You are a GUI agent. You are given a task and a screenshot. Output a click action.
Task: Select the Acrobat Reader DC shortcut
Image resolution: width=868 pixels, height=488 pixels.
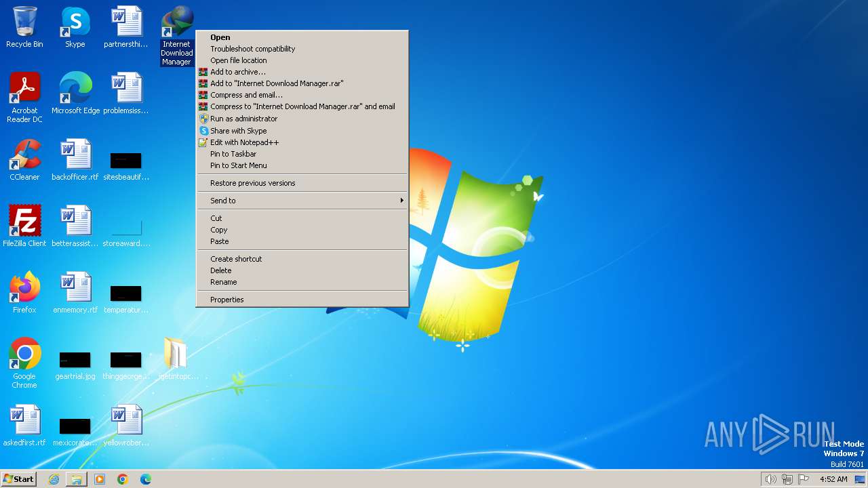point(24,98)
